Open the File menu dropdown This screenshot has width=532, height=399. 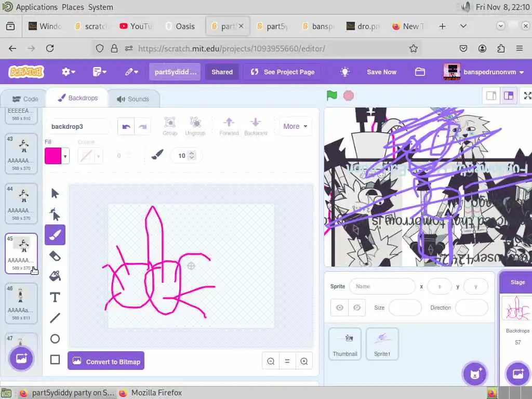pos(99,72)
